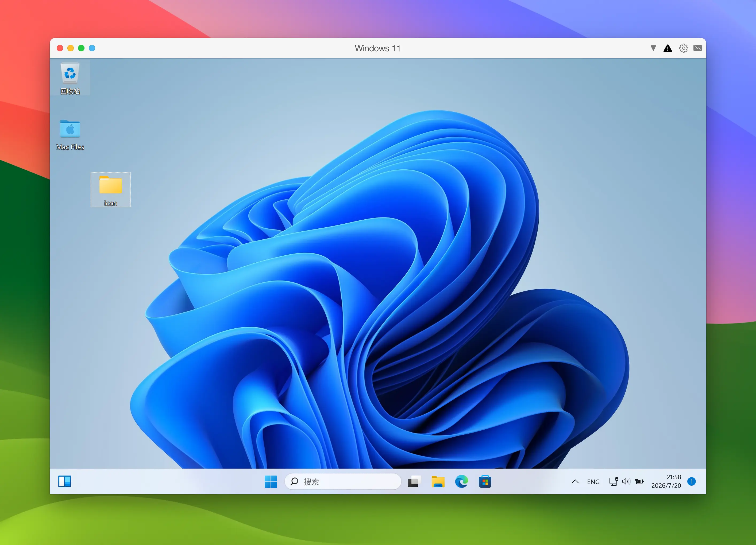
Task: Click the blue Coherence mode button
Action: 92,48
